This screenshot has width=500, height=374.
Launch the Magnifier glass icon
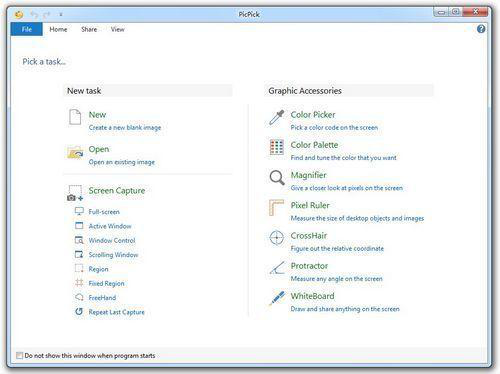coord(277,177)
